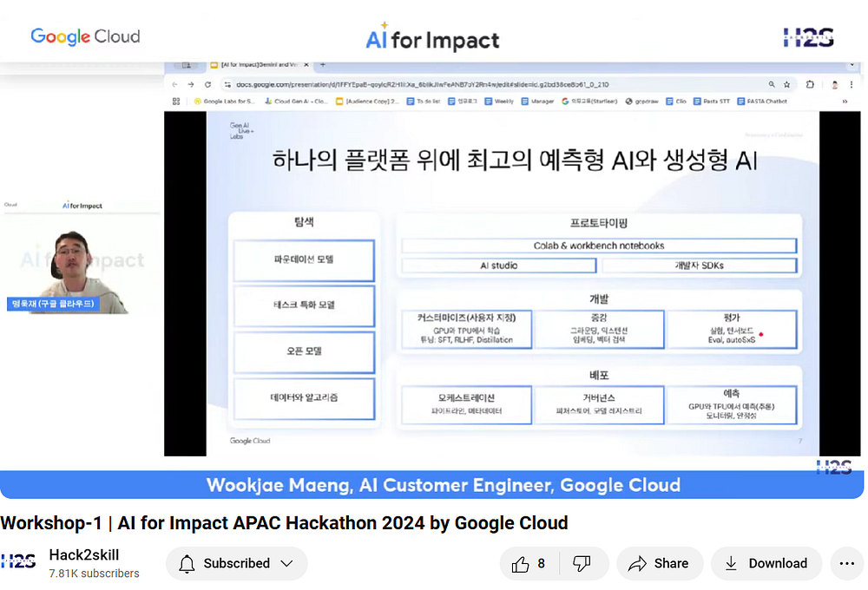Close the AI for Impact browser tab

pos(306,65)
